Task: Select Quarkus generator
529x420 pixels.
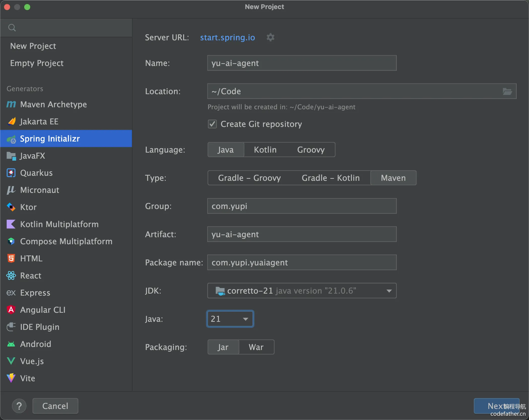Action: click(66, 173)
